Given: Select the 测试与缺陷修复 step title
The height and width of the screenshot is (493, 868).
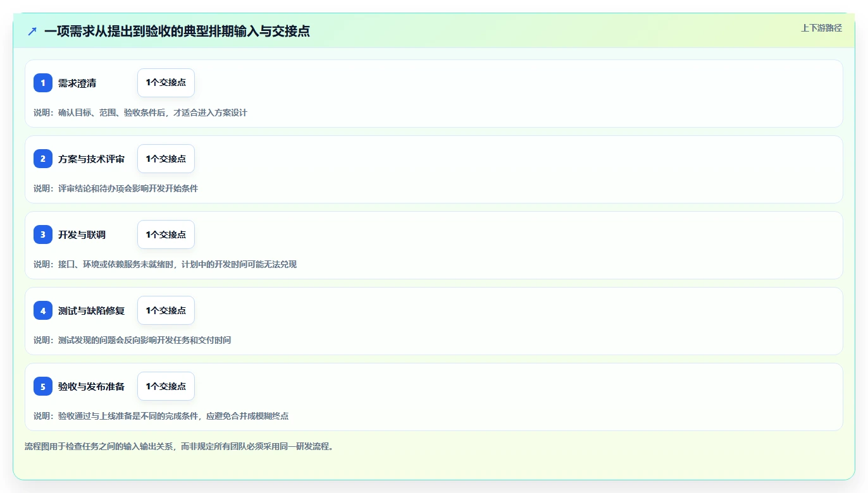Looking at the screenshot, I should pyautogui.click(x=91, y=310).
